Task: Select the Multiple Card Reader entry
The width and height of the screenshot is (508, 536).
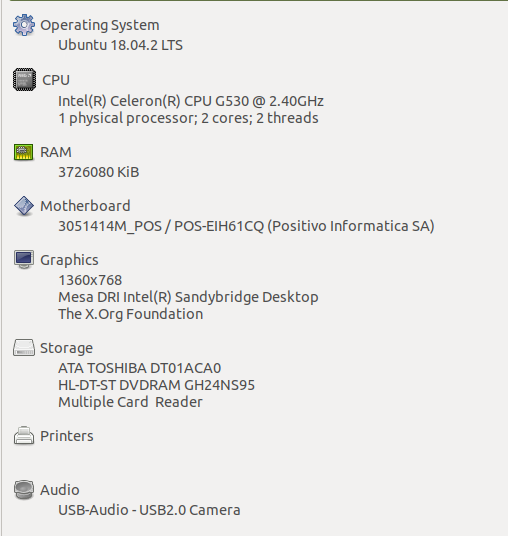Action: coord(131,402)
